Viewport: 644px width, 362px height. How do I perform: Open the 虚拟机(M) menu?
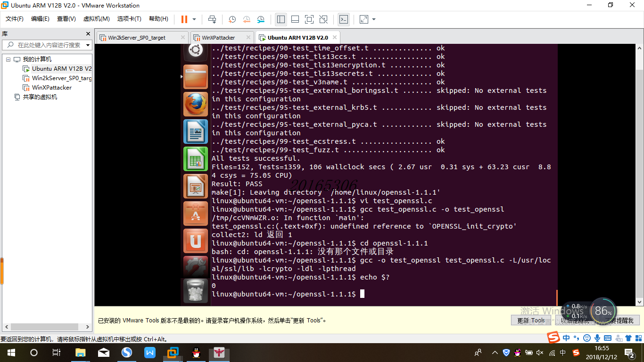96,19
